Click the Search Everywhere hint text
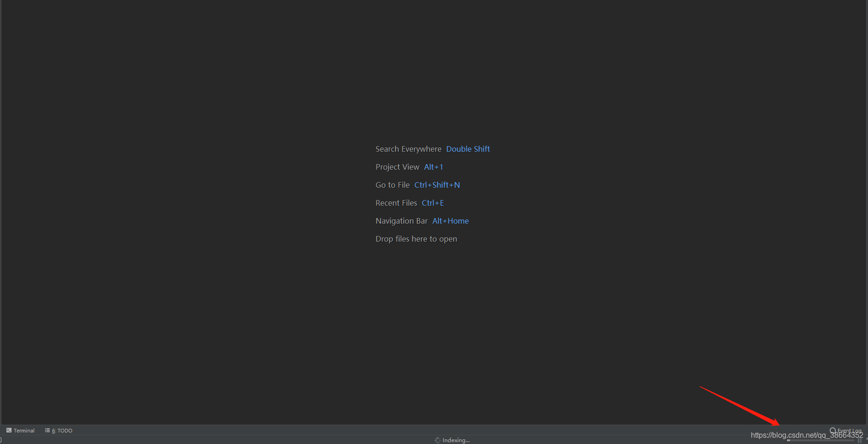 pos(408,149)
